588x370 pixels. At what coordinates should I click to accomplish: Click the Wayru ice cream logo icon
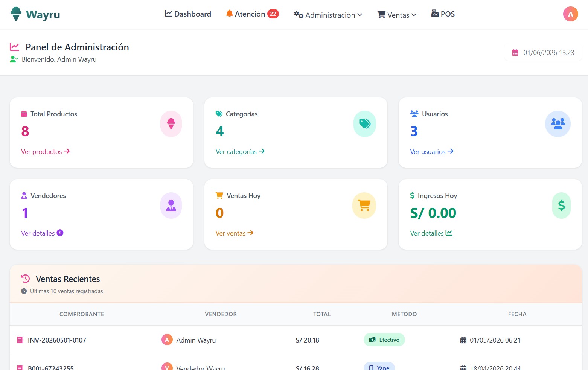click(16, 14)
